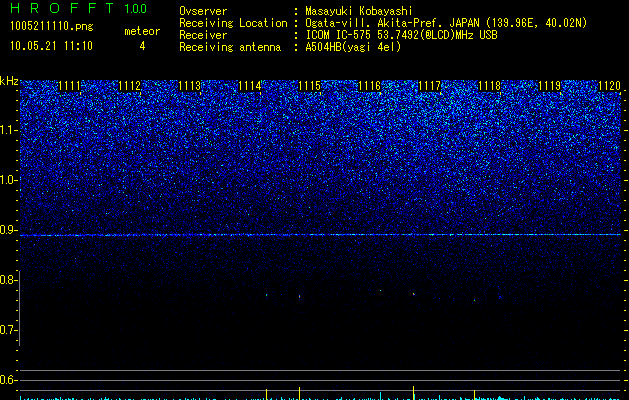The width and height of the screenshot is (629, 400).
Task: Click the Receiving antenna label
Action: click(230, 47)
